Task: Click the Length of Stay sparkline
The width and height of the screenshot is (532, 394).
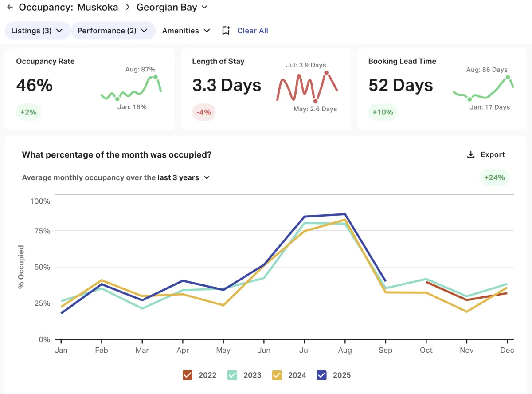Action: click(307, 87)
